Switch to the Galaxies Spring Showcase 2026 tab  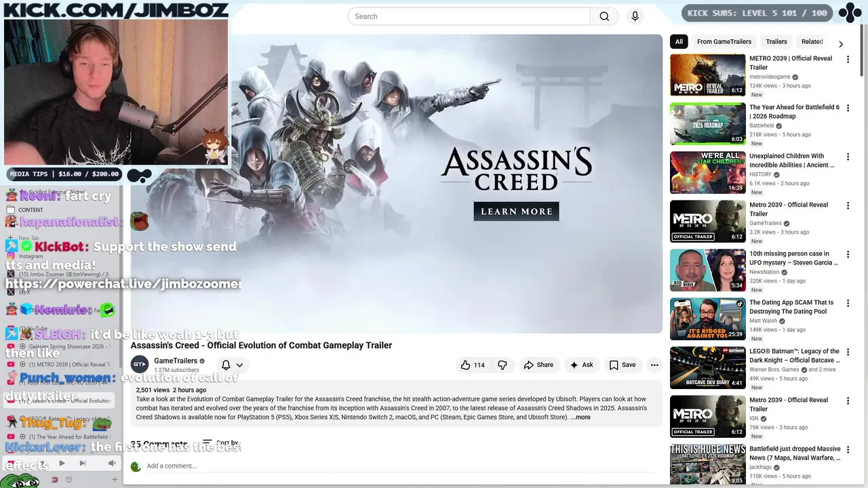tap(64, 346)
